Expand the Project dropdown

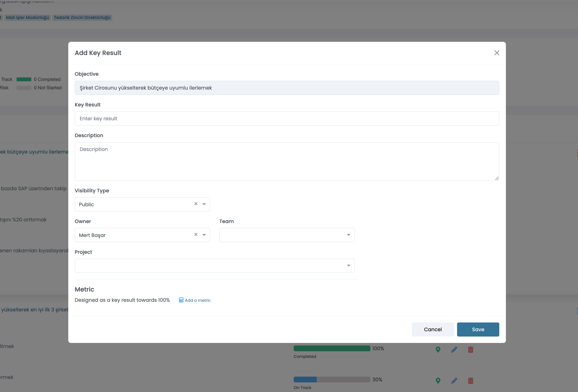tap(214, 266)
